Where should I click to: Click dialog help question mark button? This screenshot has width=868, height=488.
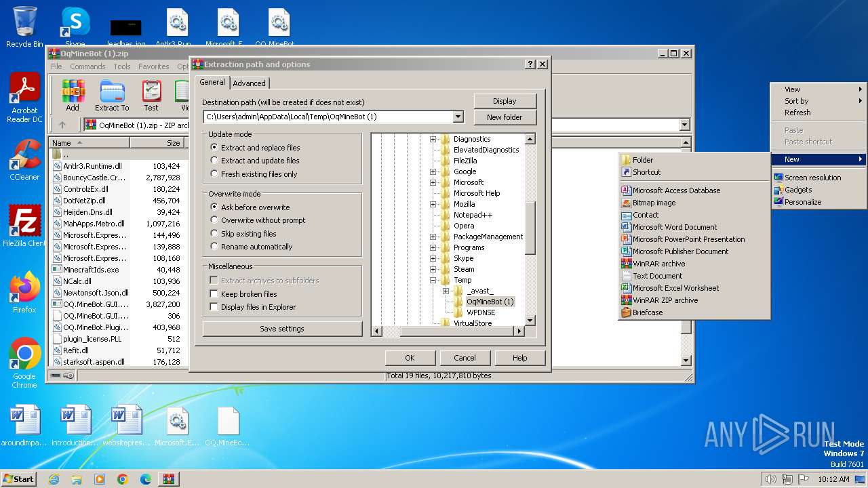(x=530, y=64)
